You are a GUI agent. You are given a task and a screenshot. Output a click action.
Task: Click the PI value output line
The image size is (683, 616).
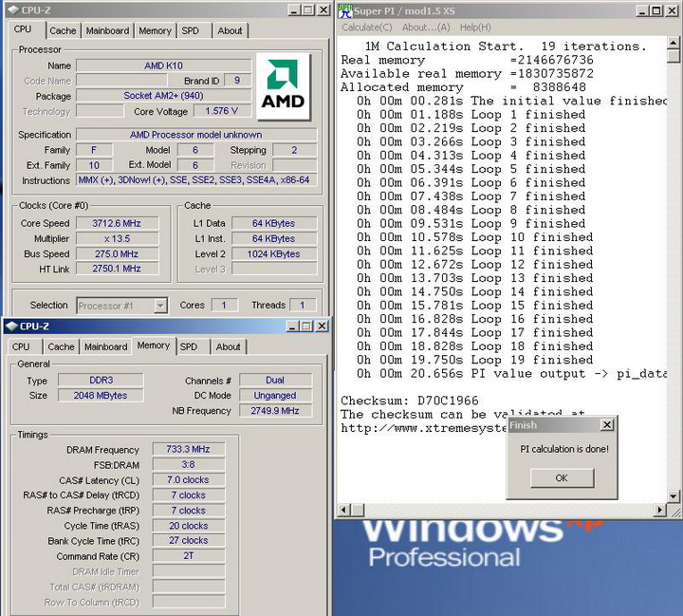click(x=512, y=374)
